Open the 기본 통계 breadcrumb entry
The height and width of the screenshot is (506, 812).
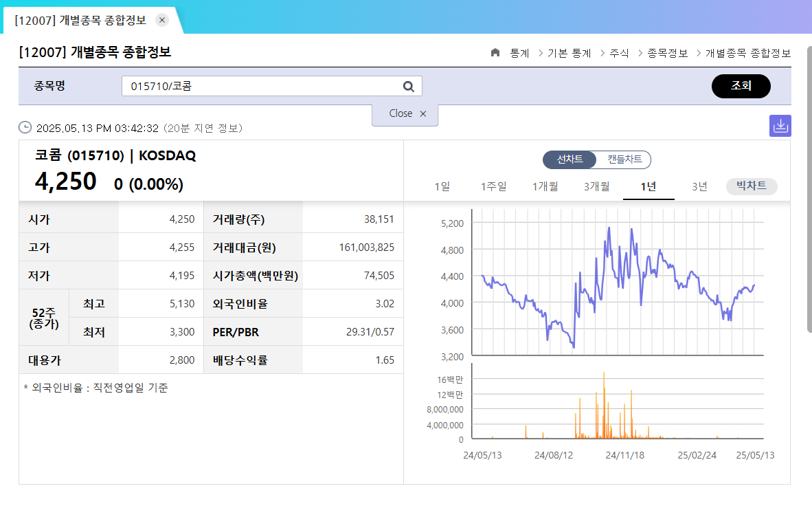coord(569,53)
